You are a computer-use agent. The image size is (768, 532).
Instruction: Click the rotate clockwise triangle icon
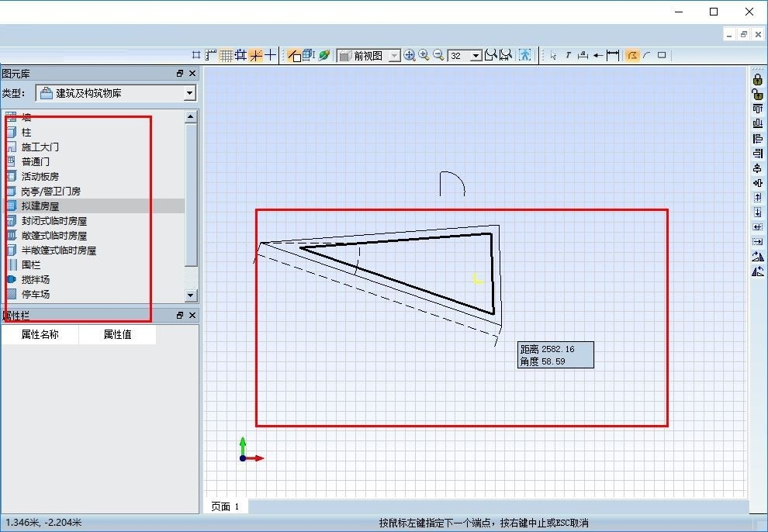click(x=758, y=257)
